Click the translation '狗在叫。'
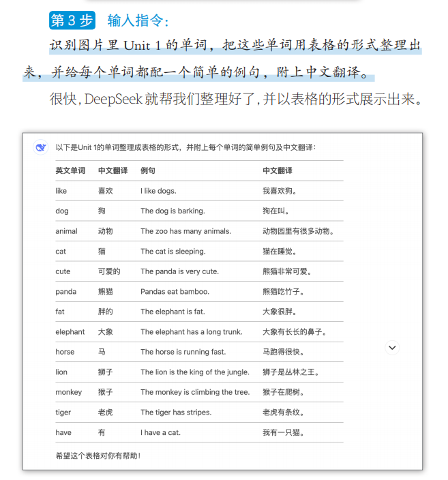Image resolution: width=448 pixels, height=480 pixels. (275, 211)
